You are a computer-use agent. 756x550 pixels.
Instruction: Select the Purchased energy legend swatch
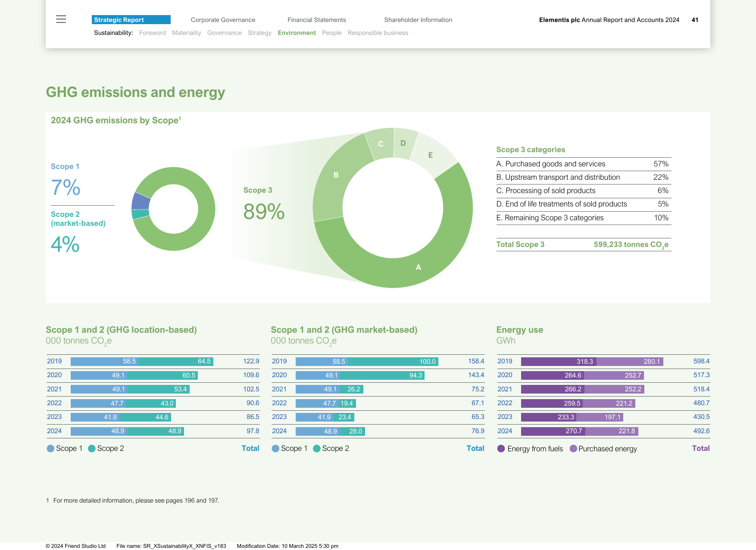click(573, 449)
